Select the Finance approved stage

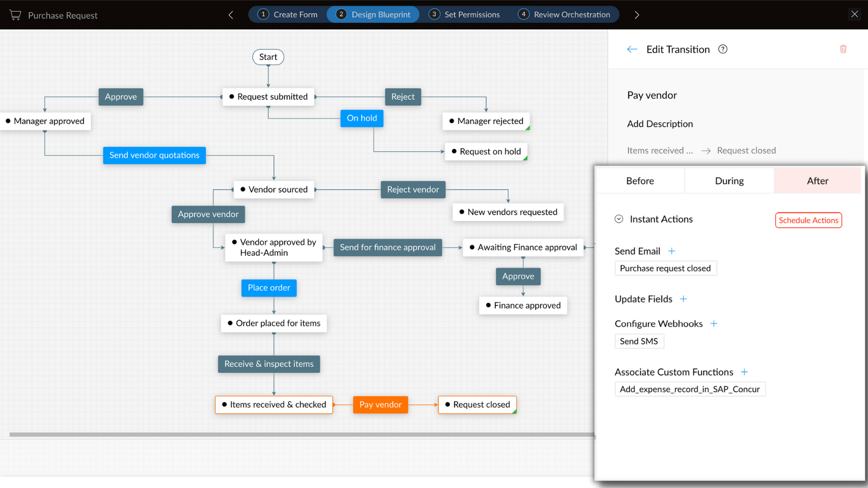point(523,306)
